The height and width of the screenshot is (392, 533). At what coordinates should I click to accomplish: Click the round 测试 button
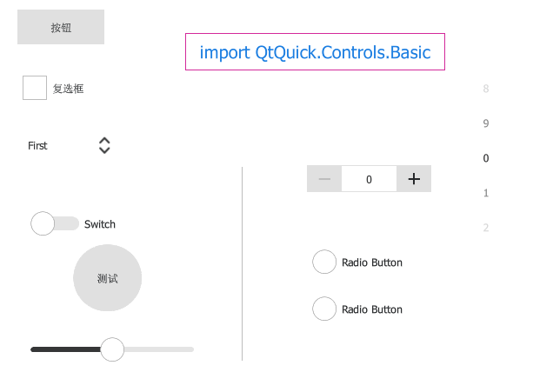[108, 278]
